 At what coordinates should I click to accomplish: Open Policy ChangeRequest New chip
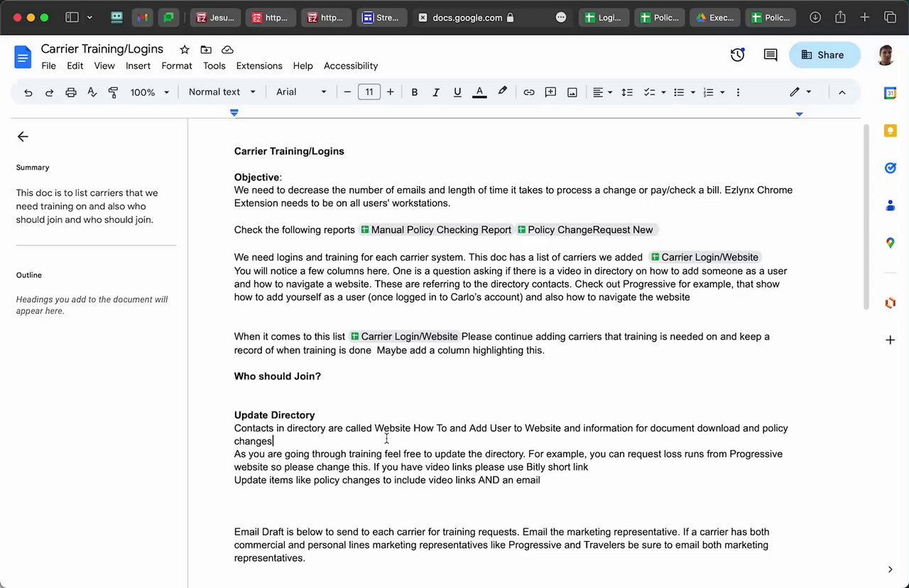tap(585, 230)
